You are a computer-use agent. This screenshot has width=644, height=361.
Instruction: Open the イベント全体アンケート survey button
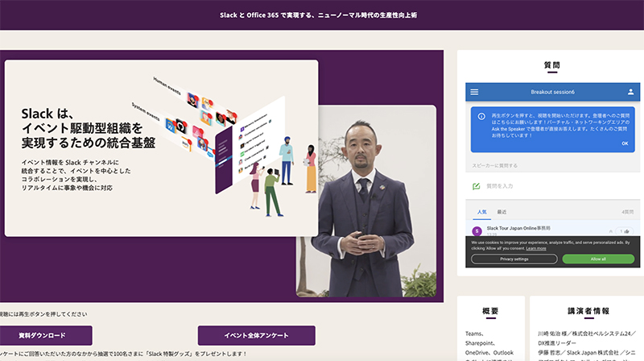pos(256,335)
